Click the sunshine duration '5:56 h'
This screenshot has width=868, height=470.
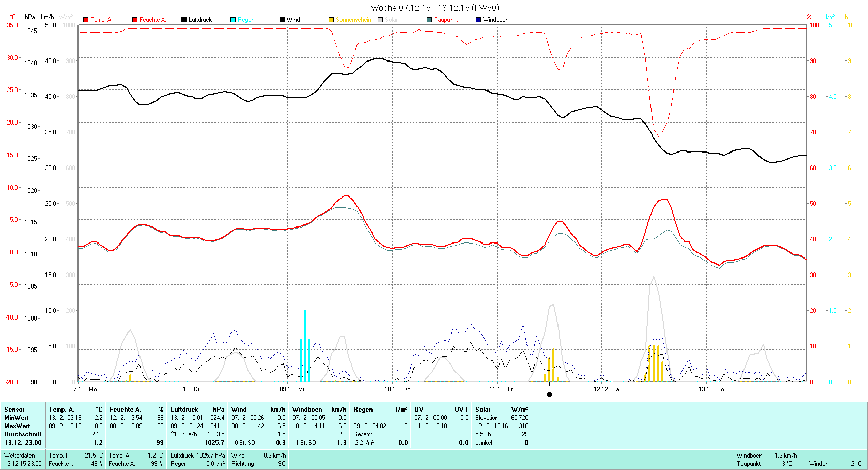click(484, 434)
